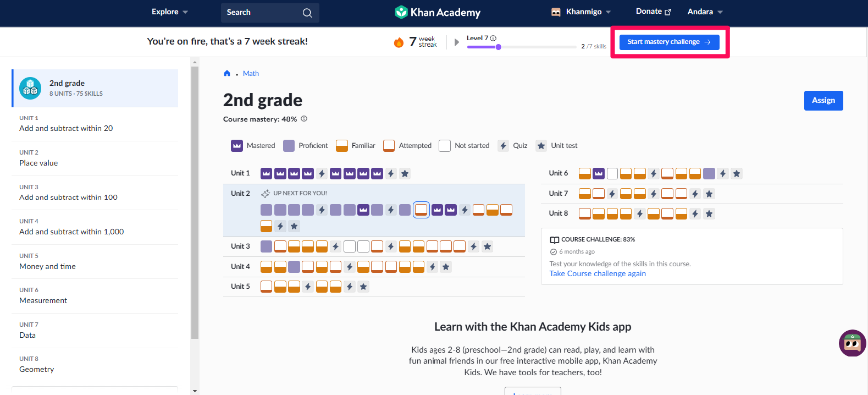Click the Mastered legend crown icon
The height and width of the screenshot is (395, 868).
[x=237, y=146]
